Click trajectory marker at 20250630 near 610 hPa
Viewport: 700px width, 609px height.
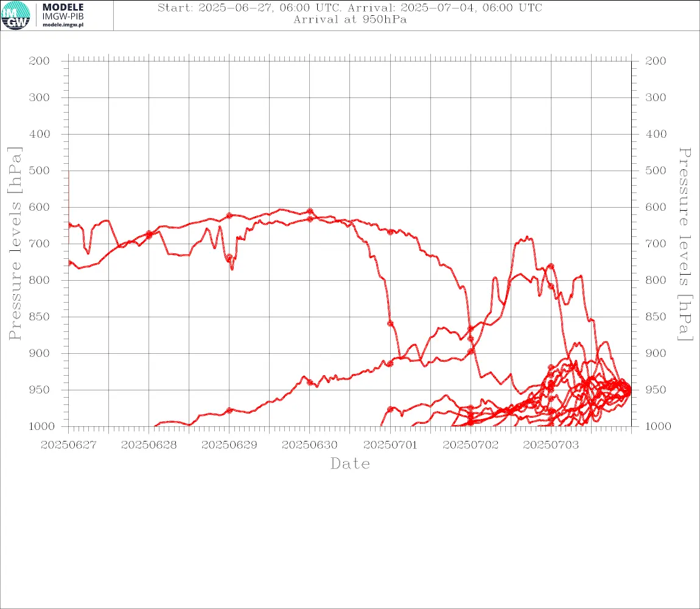pos(310,211)
